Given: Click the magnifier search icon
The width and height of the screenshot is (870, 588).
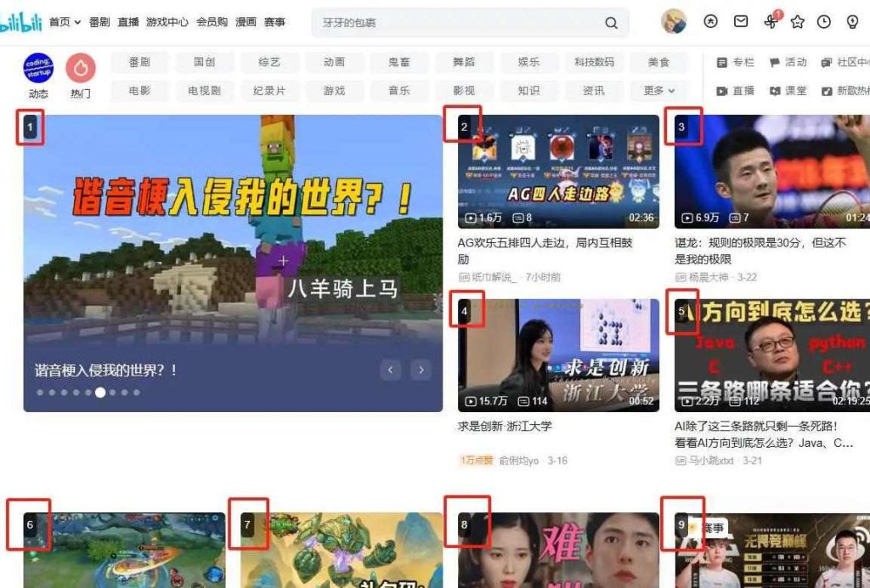Looking at the screenshot, I should (611, 23).
